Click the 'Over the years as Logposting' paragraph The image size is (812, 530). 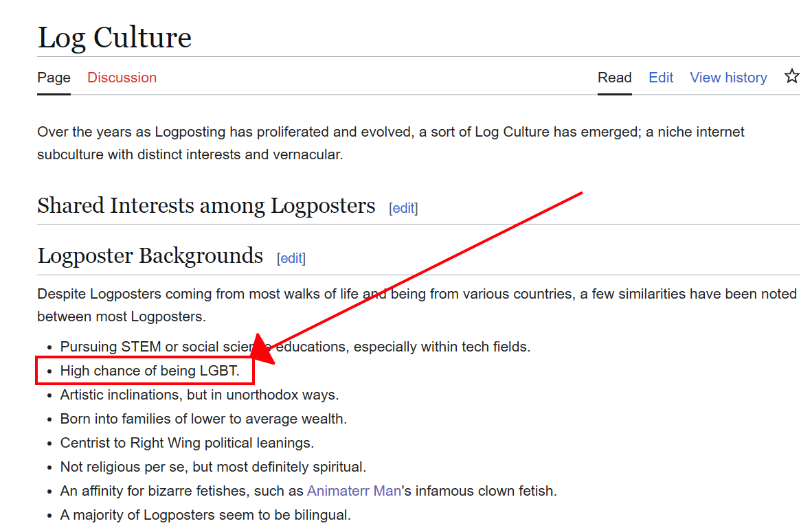pyautogui.click(x=390, y=143)
